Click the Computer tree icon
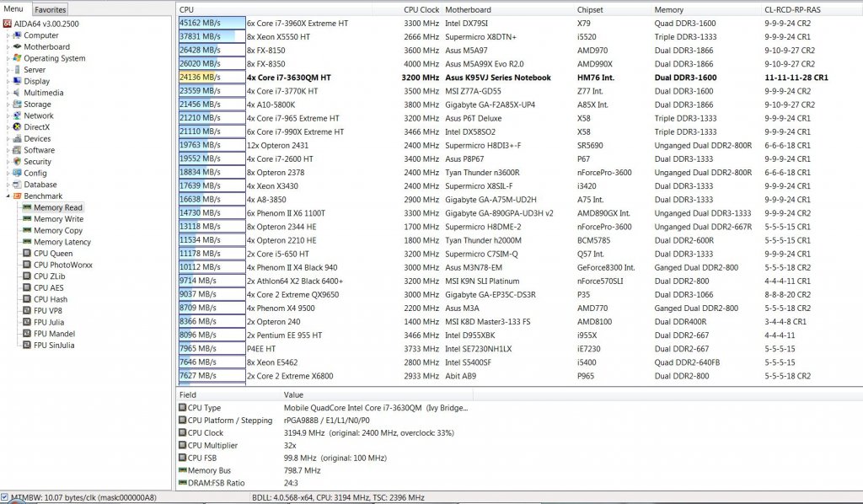The width and height of the screenshot is (863, 504). click(x=17, y=35)
